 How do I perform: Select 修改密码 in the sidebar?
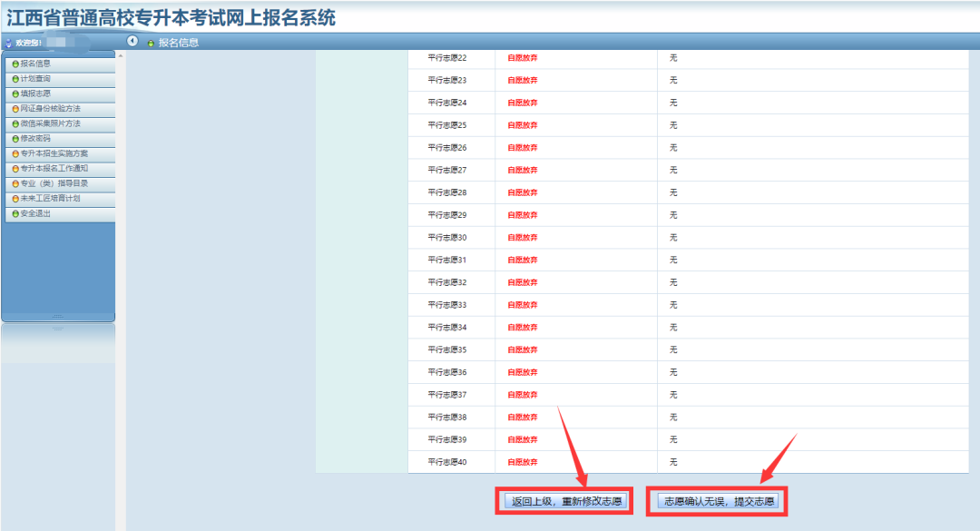(60, 139)
